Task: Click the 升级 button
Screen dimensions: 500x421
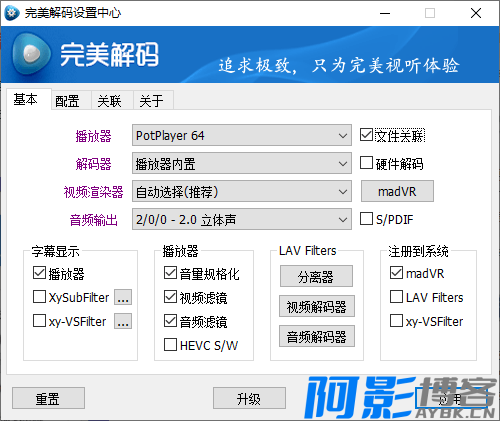Action: tap(249, 398)
